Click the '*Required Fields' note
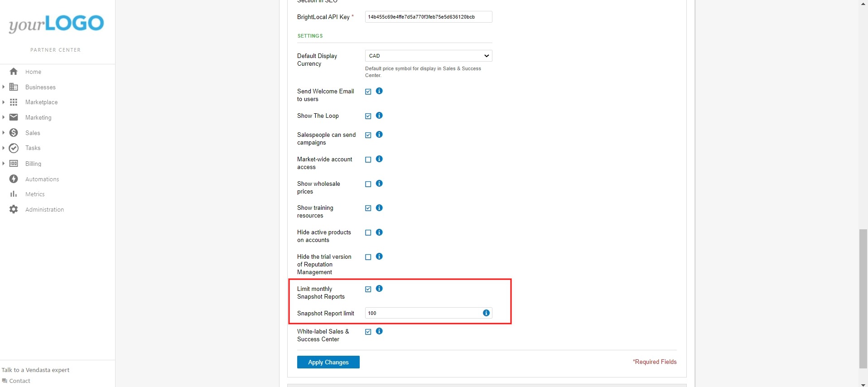Image resolution: width=868 pixels, height=387 pixels. pos(655,362)
